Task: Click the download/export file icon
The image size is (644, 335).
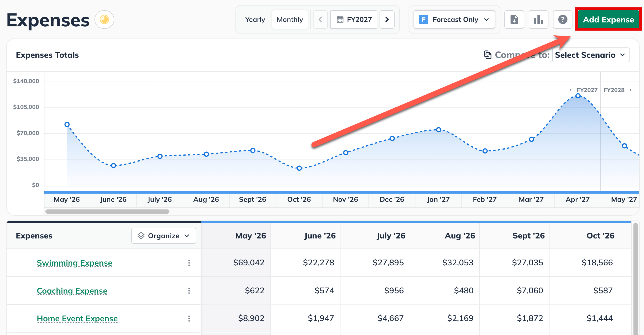Action: (514, 20)
